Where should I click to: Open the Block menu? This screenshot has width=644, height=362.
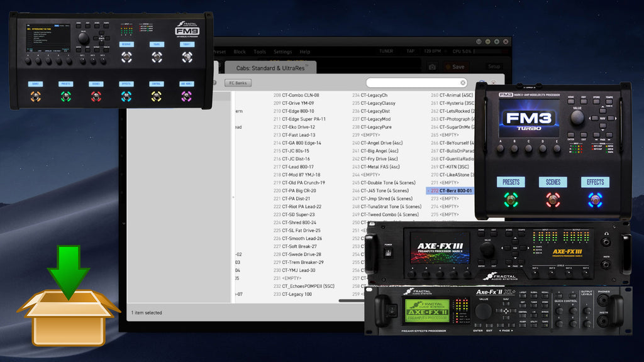241,52
